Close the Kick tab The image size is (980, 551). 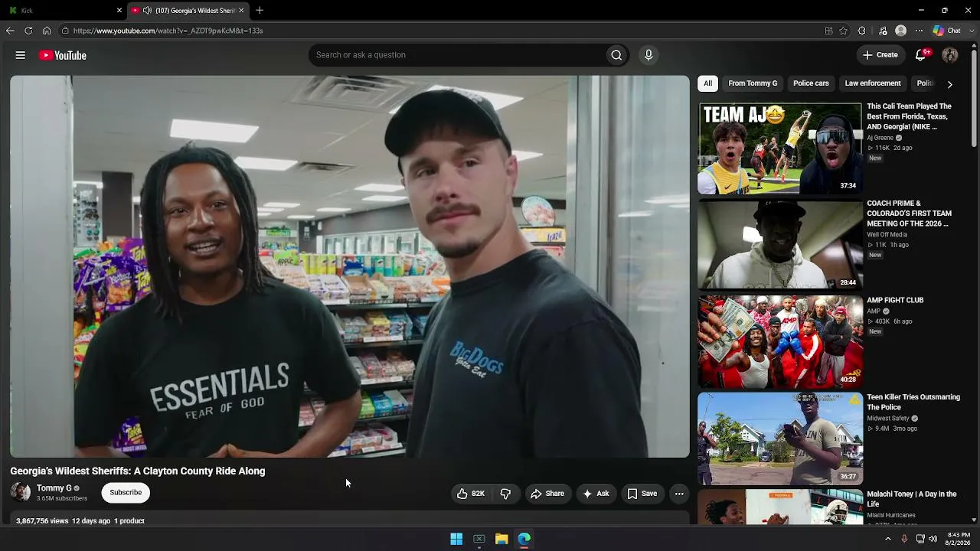(x=119, y=11)
